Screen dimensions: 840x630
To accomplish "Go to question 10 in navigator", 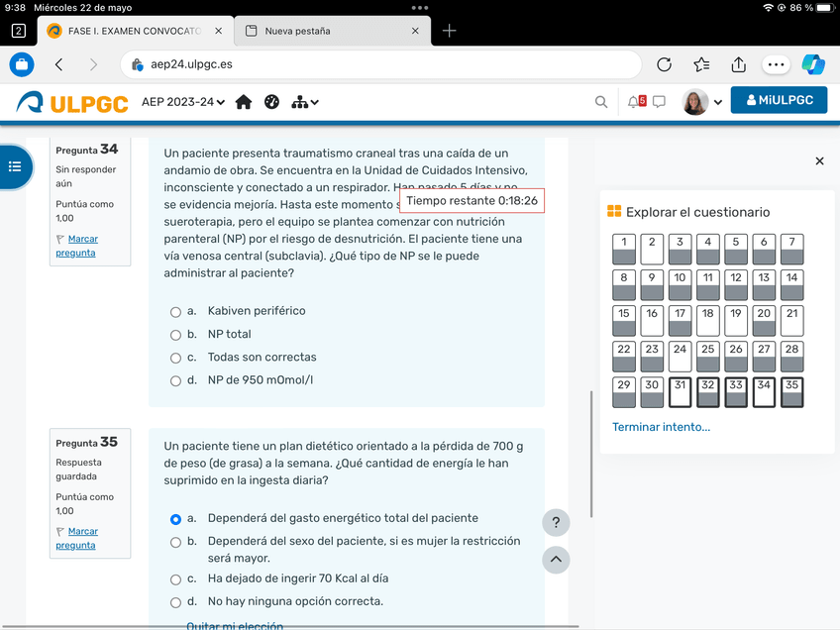I will pyautogui.click(x=680, y=285).
